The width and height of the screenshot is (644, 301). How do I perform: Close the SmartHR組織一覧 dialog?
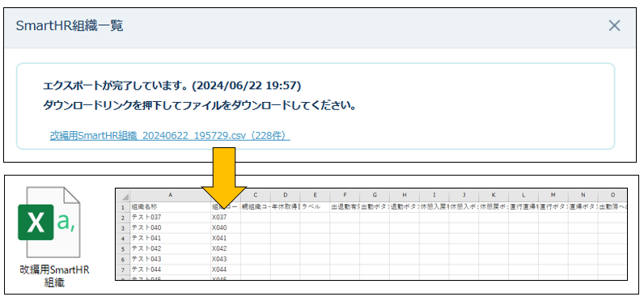coord(614,26)
